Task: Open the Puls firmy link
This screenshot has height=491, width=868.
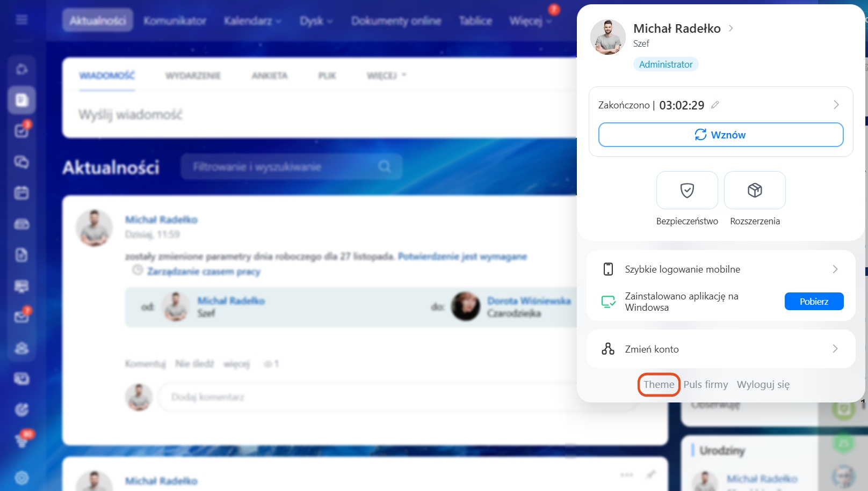Action: (x=705, y=385)
